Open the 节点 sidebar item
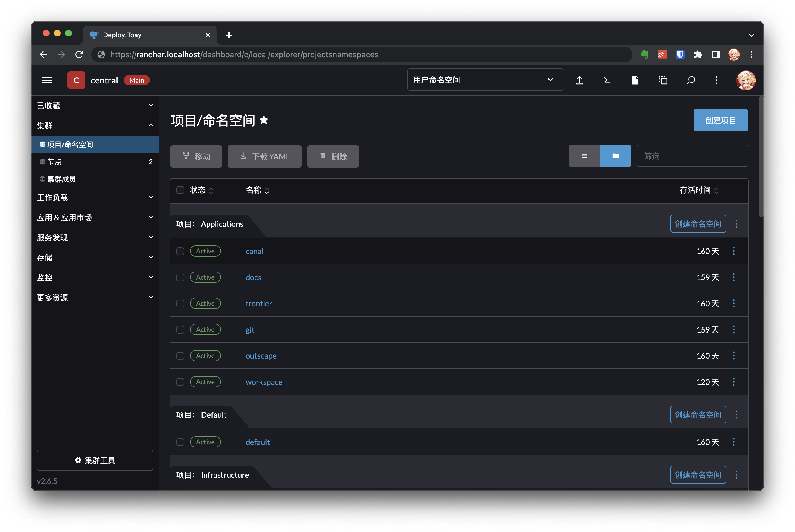This screenshot has width=795, height=532. click(55, 162)
